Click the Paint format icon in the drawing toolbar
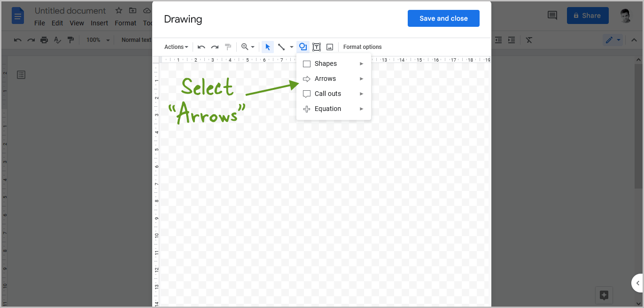This screenshot has height=308, width=644. point(228,47)
